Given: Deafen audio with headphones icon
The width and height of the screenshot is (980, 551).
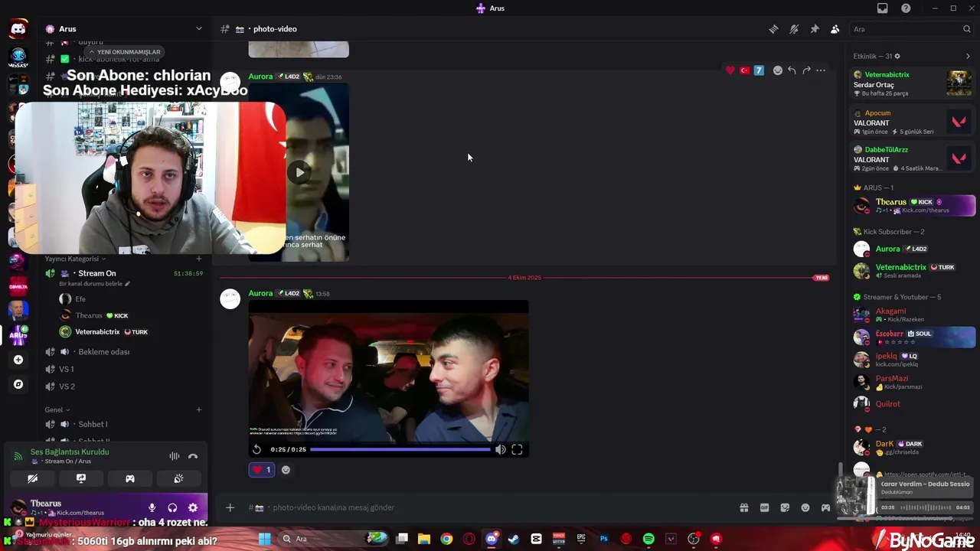Looking at the screenshot, I should tap(172, 507).
